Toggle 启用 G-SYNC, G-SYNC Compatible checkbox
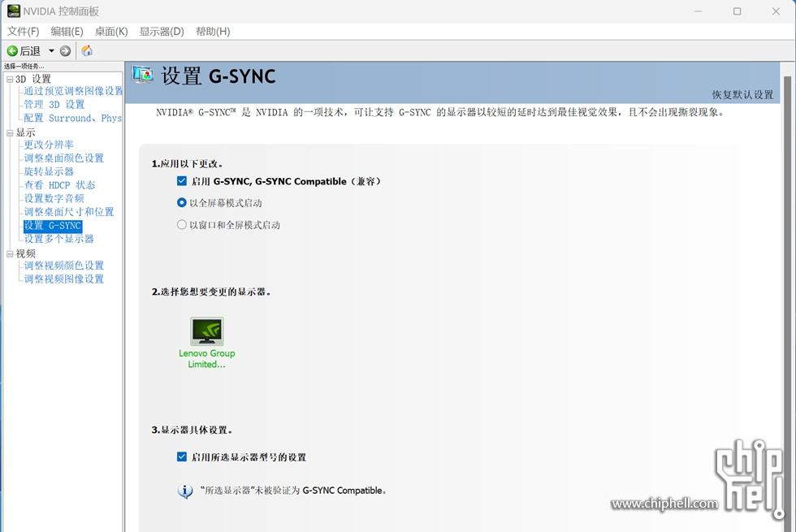The height and width of the screenshot is (532, 796). click(182, 180)
